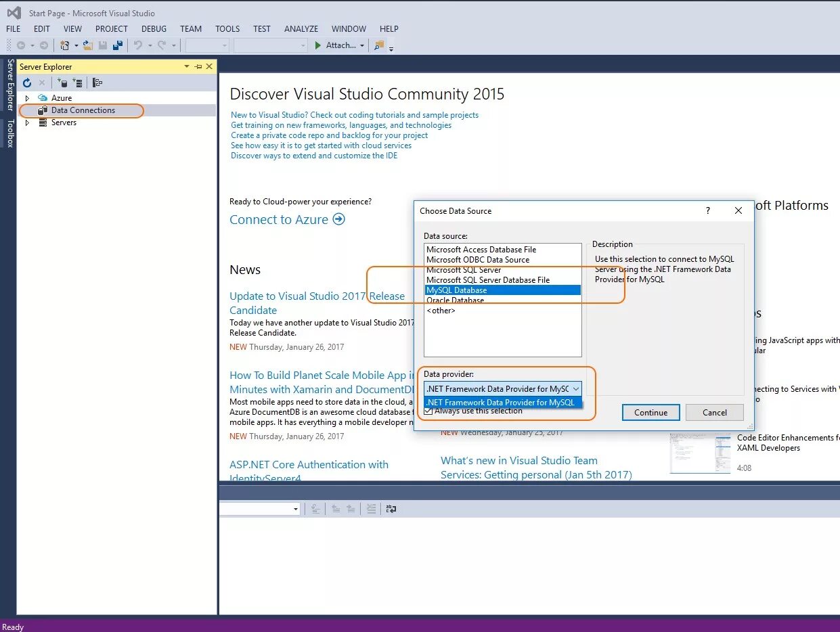Open Server Explorer window position dropdown
Screen dimensions: 840x632
[187, 66]
